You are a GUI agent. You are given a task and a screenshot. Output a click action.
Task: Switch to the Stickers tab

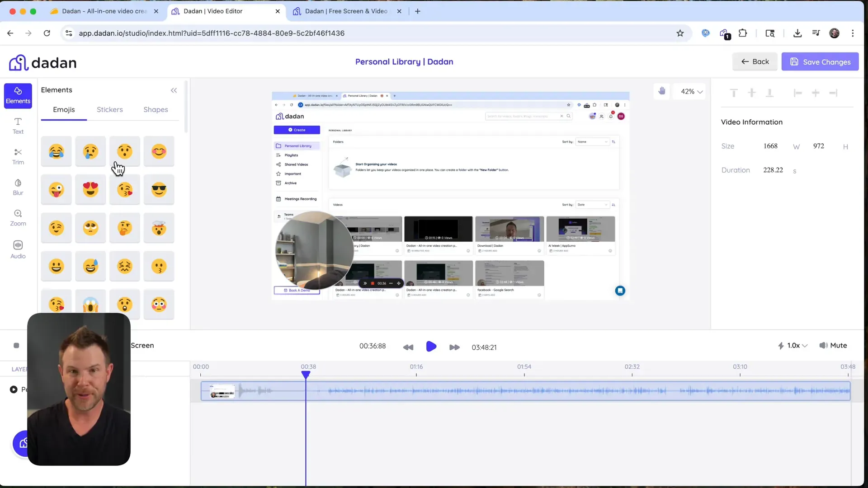tap(110, 110)
